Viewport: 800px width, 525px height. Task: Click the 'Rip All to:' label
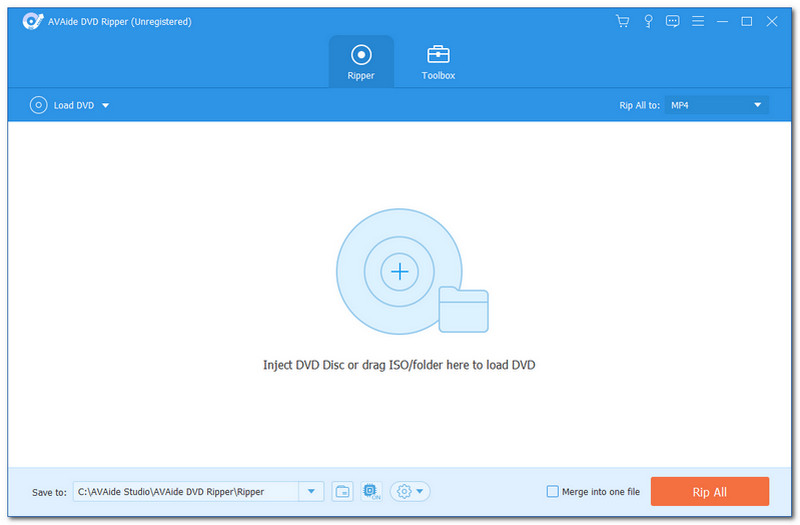pyautogui.click(x=639, y=105)
